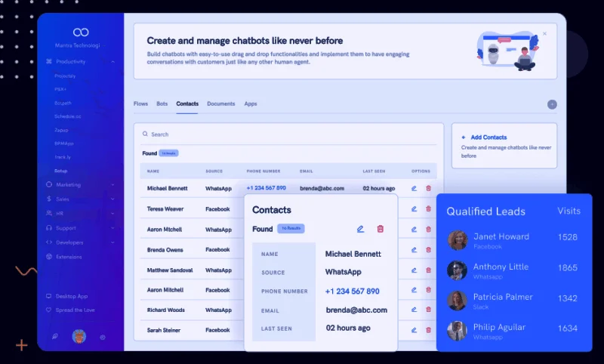Viewport: 604px width, 364px height.
Task: Click the phone number +1 234 567 890 in table
Action: (x=267, y=188)
